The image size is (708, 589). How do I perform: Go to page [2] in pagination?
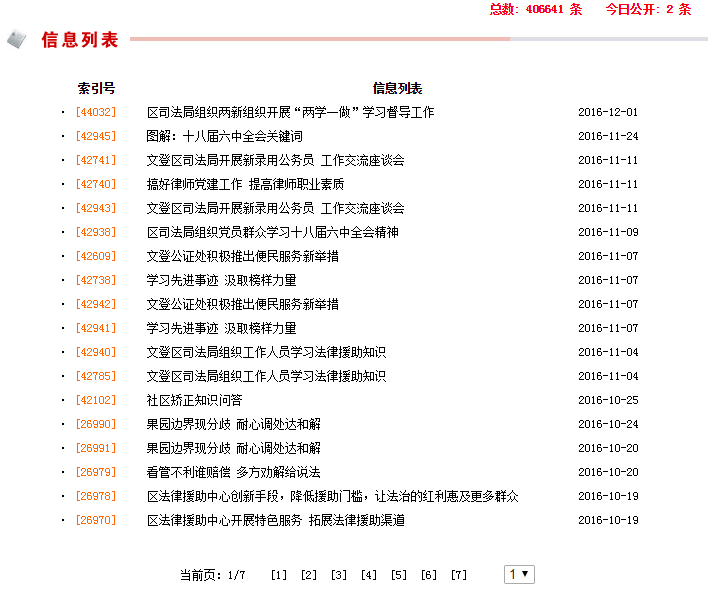[309, 575]
